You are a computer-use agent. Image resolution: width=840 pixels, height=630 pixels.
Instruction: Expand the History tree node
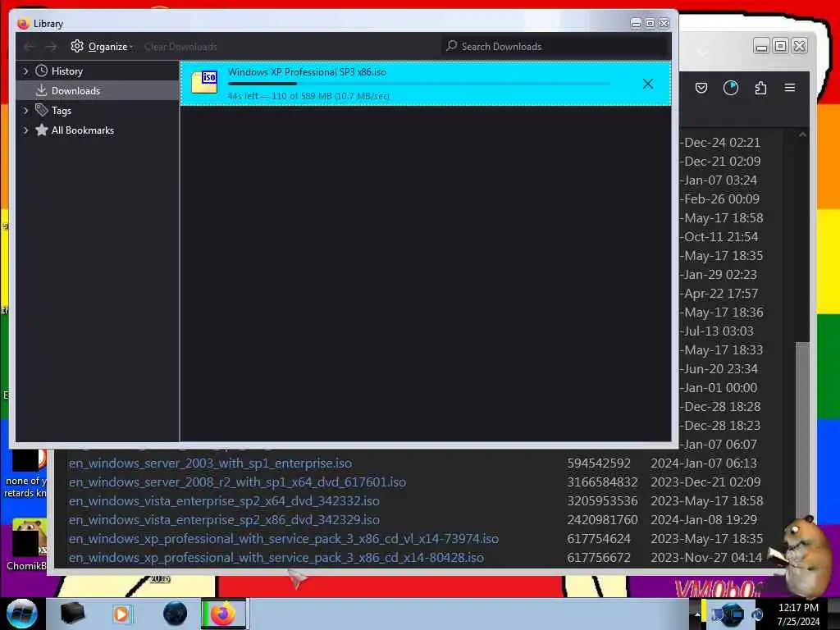click(x=25, y=71)
